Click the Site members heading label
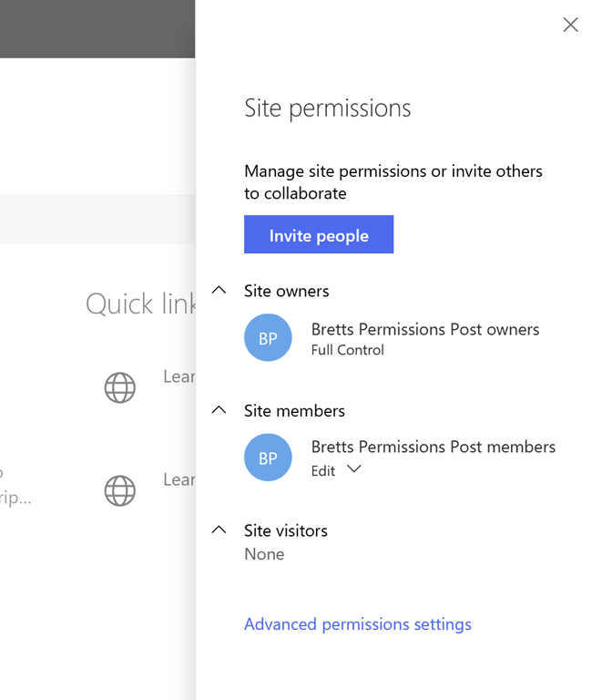The width and height of the screenshot is (602, 700). pos(294,410)
